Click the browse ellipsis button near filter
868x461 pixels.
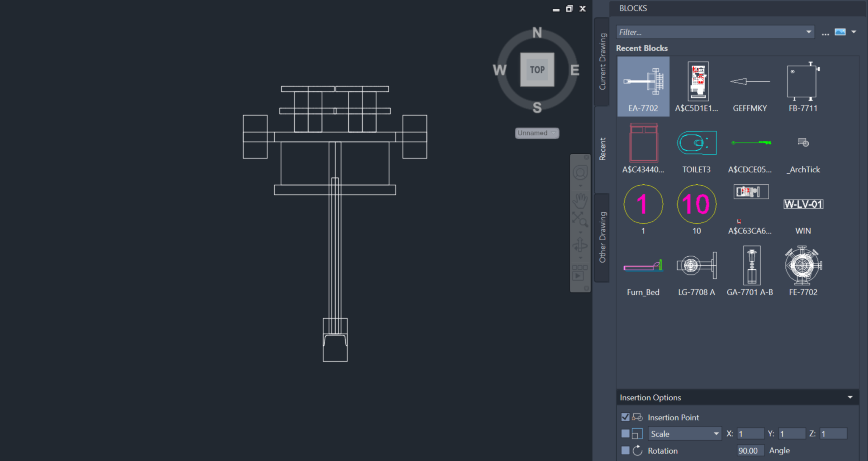825,33
